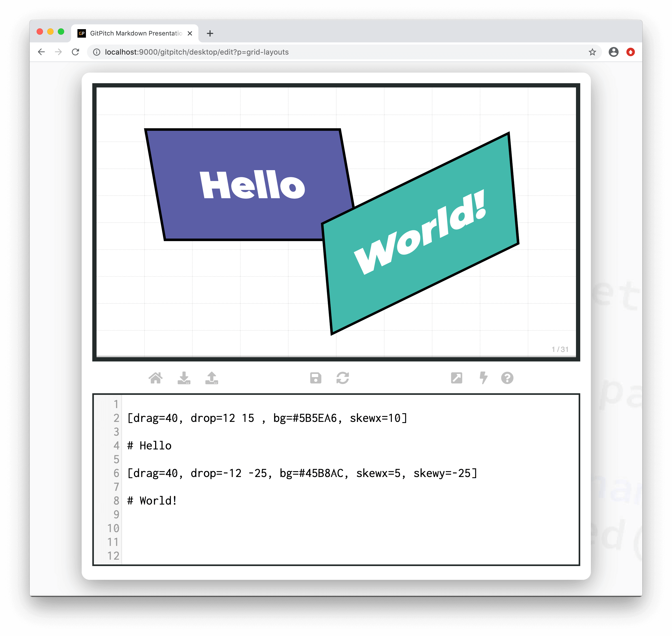Click the 1 / 31 slide counter
This screenshot has width=672, height=636.
tap(560, 349)
